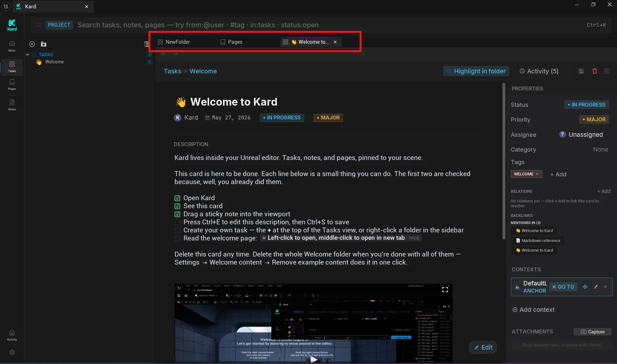Close the Kard window tab
The image size is (617, 364).
[87, 6]
